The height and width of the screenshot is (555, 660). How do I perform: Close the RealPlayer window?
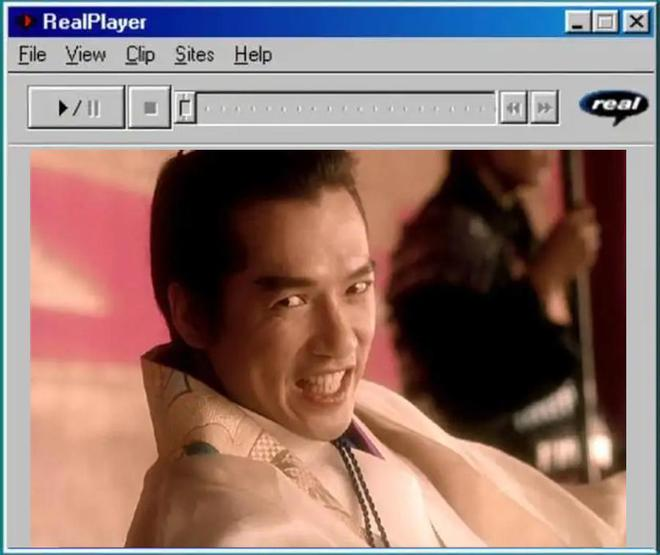click(x=636, y=21)
